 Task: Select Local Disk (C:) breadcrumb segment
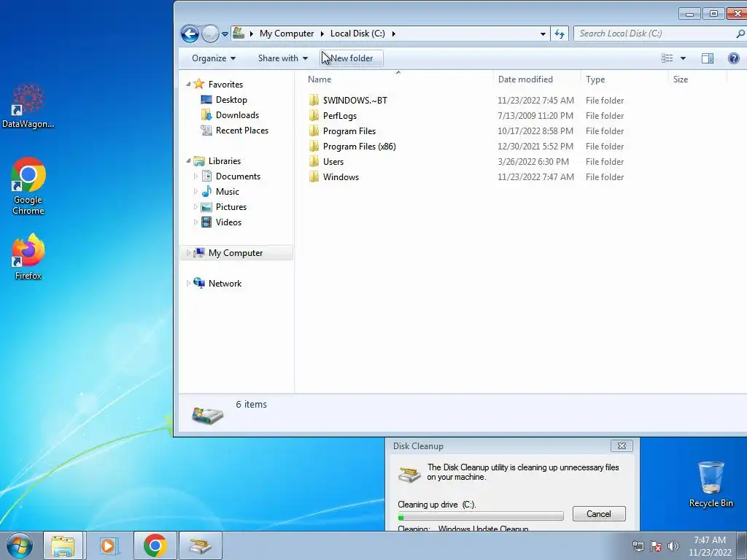click(x=357, y=34)
